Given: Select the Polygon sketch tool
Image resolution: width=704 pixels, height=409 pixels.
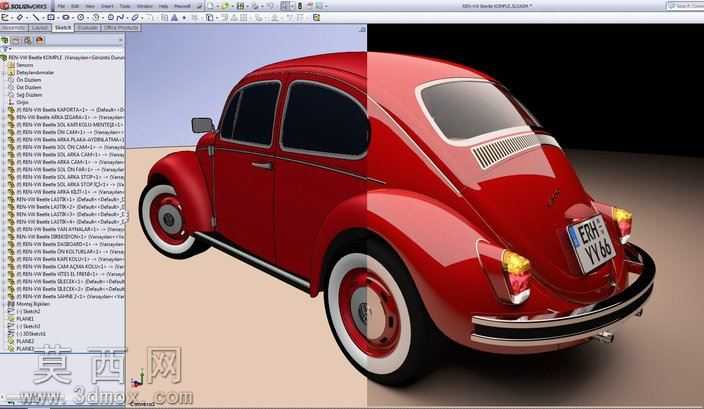Looking at the screenshot, I should 110,18.
